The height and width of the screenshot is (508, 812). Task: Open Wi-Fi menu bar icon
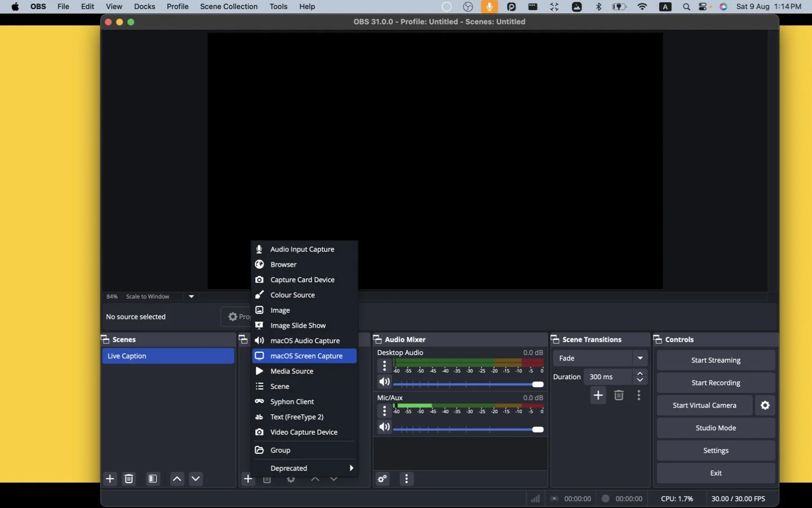click(642, 7)
